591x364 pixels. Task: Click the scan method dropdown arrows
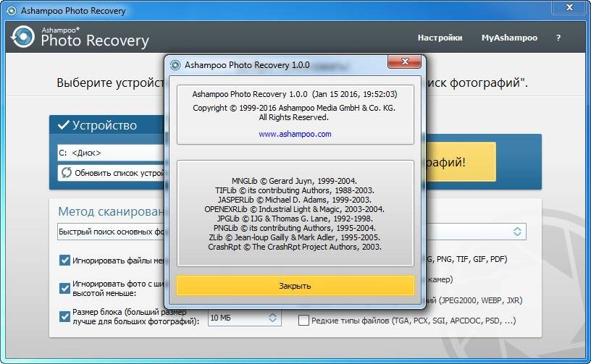coord(517,232)
